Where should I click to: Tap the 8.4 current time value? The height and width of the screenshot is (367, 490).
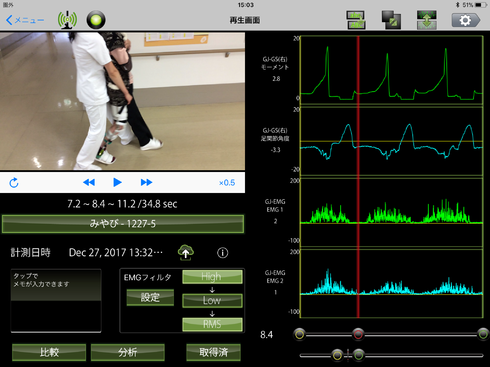[266, 334]
